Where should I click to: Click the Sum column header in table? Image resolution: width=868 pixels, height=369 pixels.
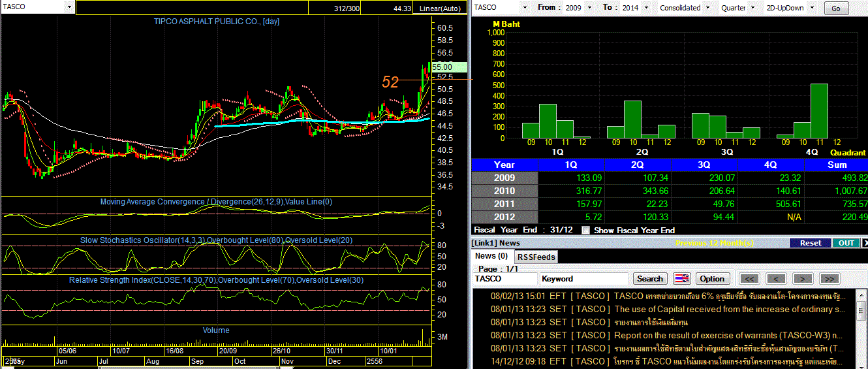[x=837, y=165]
